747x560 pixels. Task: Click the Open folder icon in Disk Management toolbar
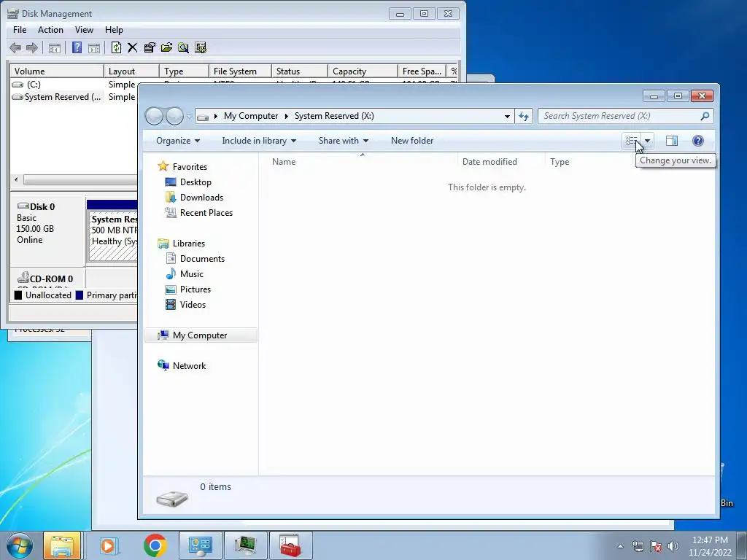pyautogui.click(x=166, y=47)
